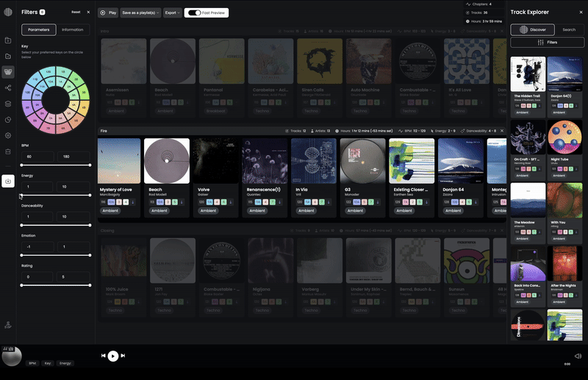Click the sliders Filters button in Track Explorer

click(x=547, y=43)
